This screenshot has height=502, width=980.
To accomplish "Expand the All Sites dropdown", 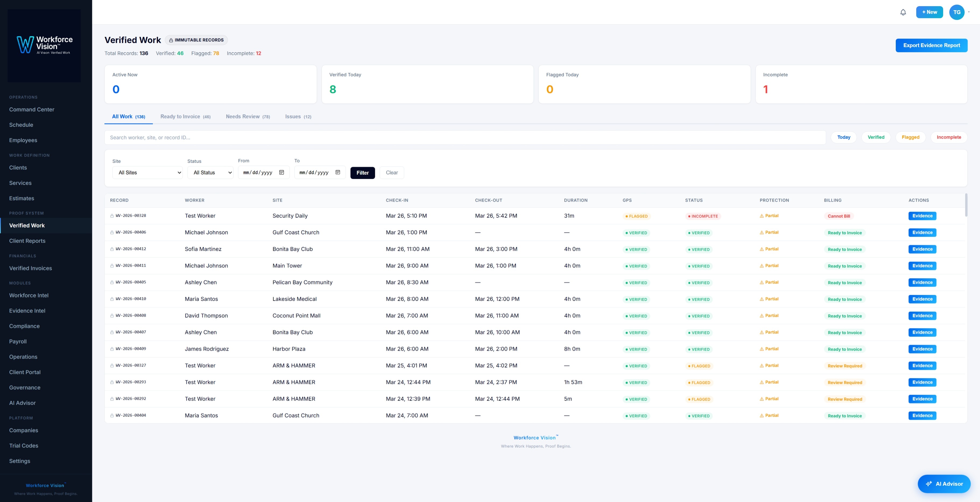I will tap(147, 173).
